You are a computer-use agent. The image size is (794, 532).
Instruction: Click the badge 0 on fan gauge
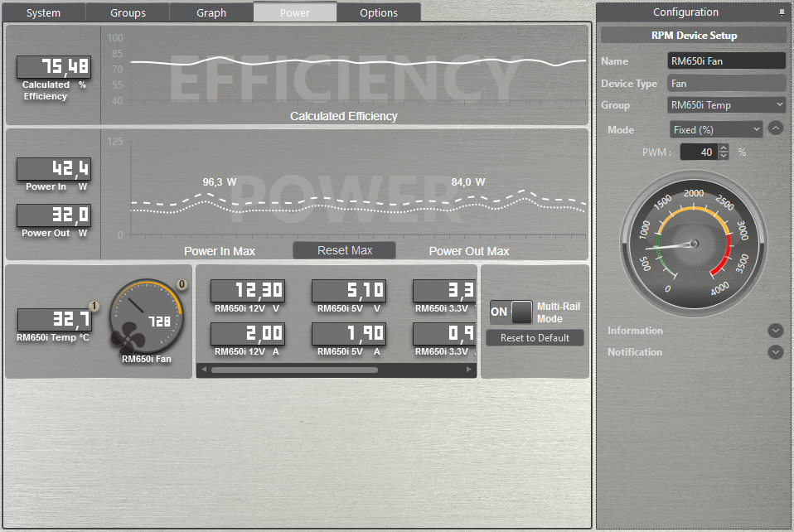[x=182, y=284]
